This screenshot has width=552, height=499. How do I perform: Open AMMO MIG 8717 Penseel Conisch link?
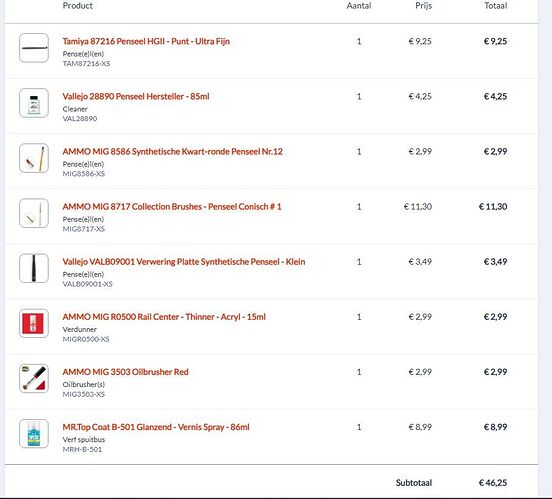[x=172, y=207]
